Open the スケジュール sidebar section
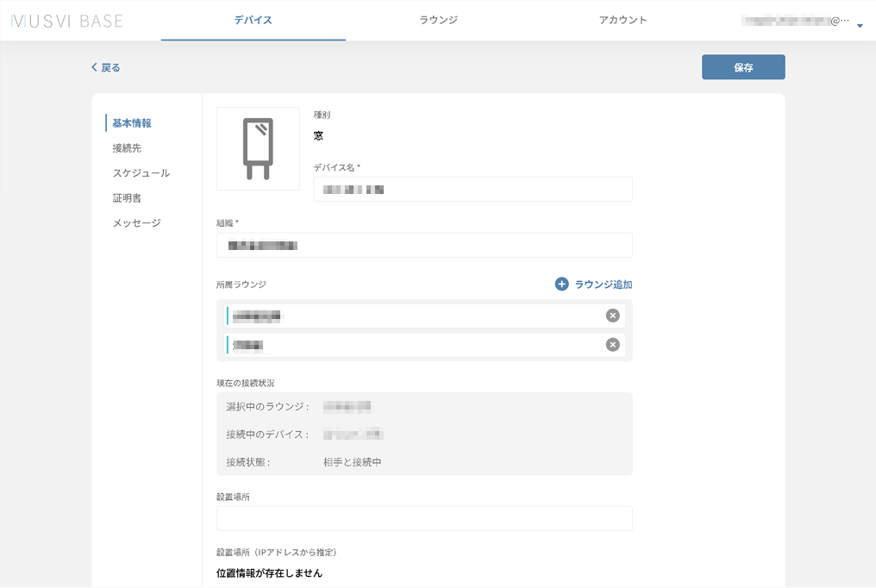 point(141,173)
